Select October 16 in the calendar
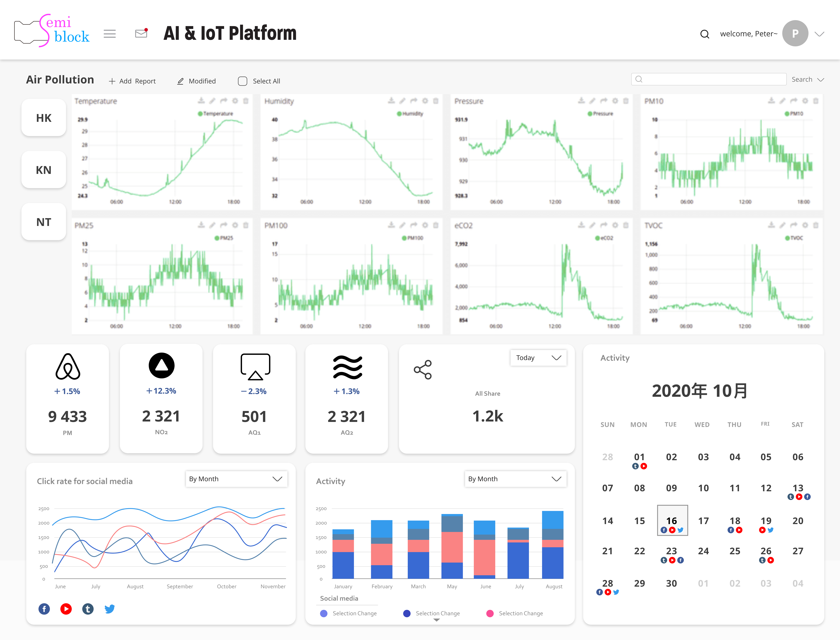The image size is (840, 640). [x=672, y=520]
